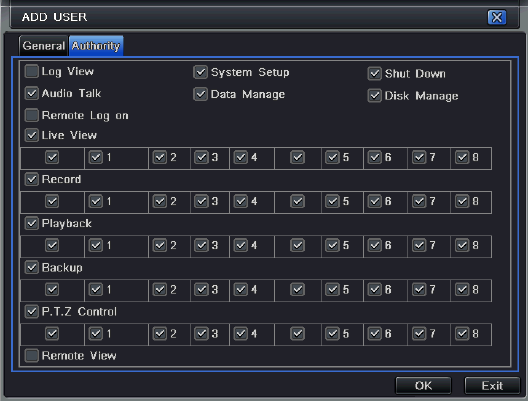Confirm with the OK button
Viewport: 528px width, 401px height.
(423, 386)
